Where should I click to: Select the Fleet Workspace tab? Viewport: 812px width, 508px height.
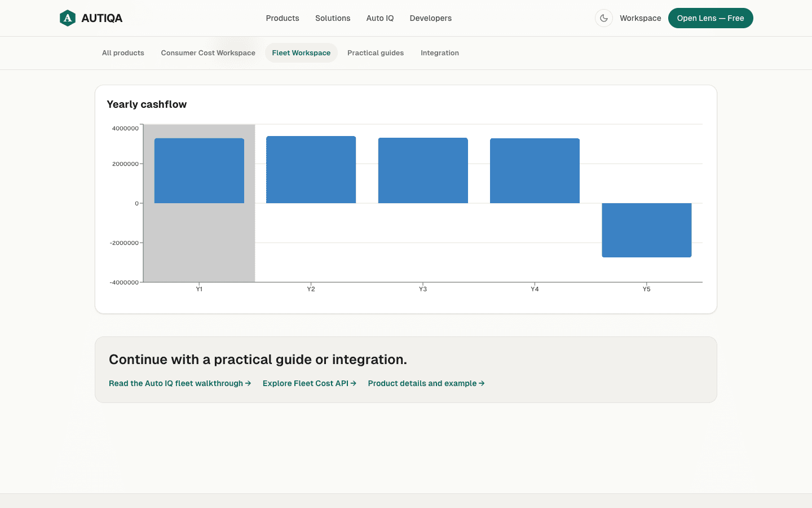[301, 53]
